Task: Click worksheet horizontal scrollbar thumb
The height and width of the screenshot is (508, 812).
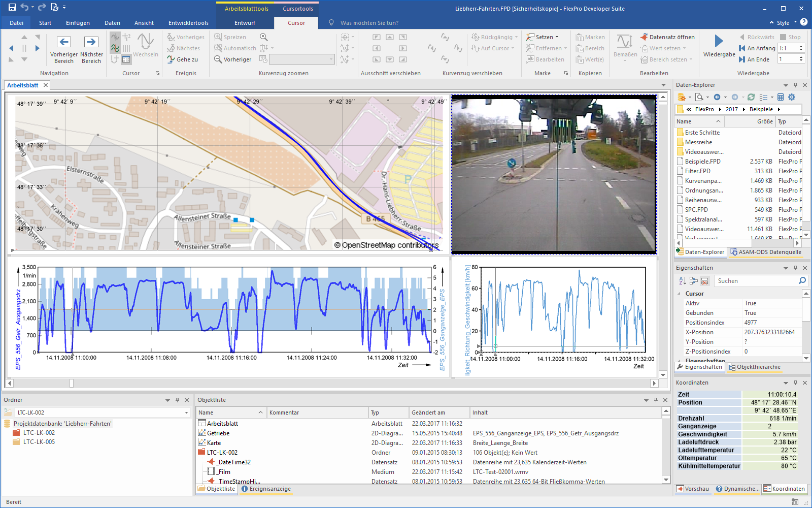Action: [72, 383]
